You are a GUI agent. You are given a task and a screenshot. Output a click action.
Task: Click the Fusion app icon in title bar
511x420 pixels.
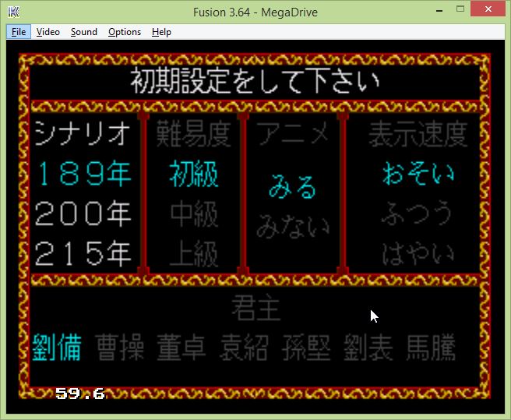pos(14,12)
